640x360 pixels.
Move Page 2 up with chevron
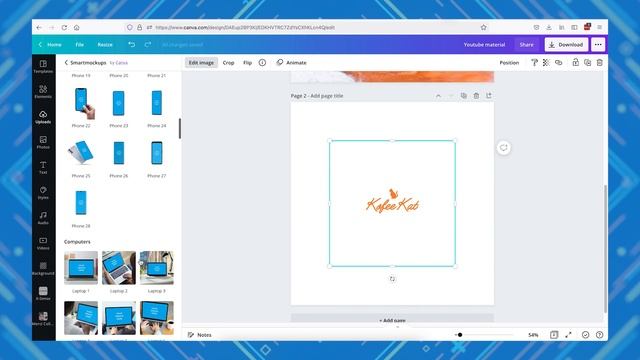(438, 96)
